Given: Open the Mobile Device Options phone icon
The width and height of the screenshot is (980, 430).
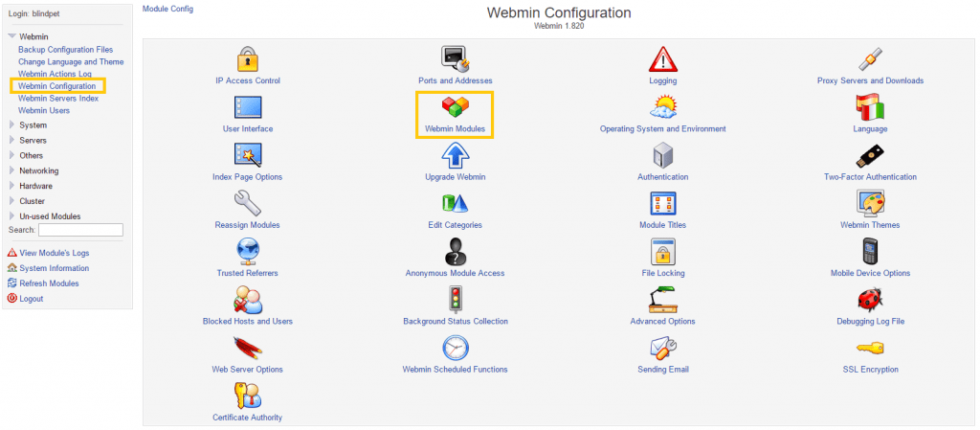Looking at the screenshot, I should point(870,252).
